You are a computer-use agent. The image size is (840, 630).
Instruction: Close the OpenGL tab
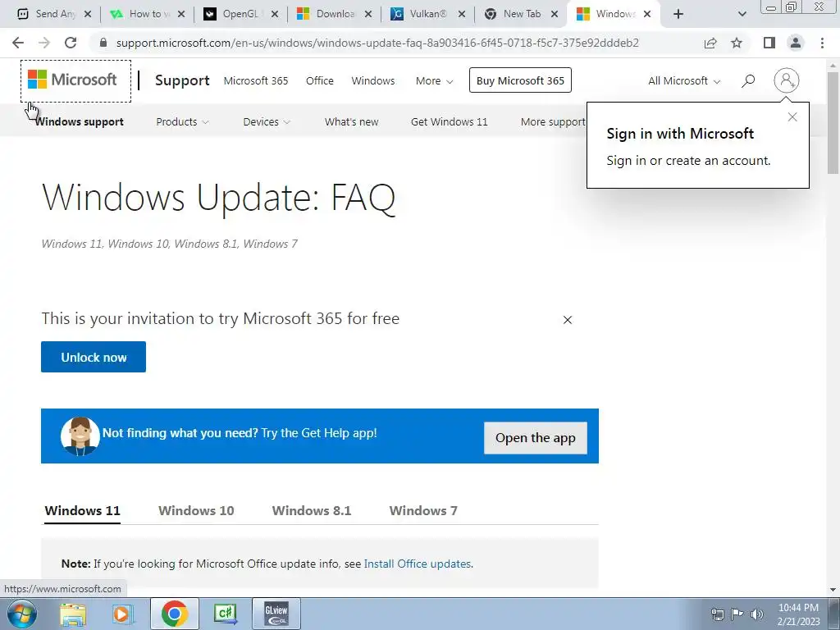(x=275, y=14)
